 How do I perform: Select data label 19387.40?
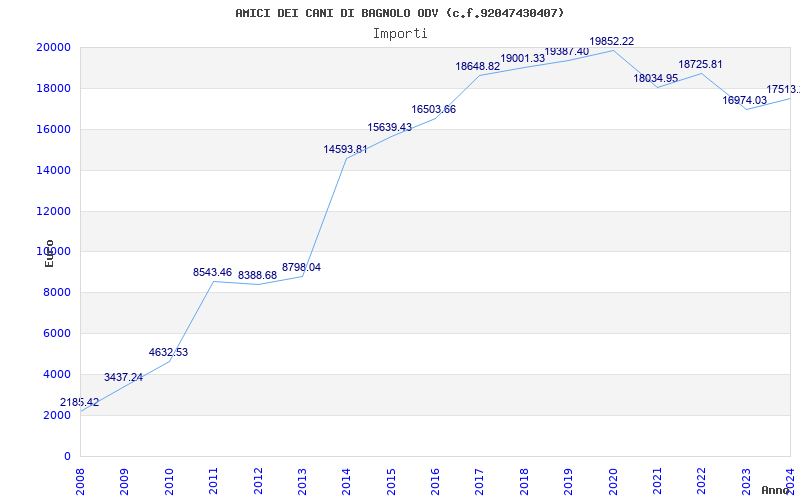tap(567, 52)
